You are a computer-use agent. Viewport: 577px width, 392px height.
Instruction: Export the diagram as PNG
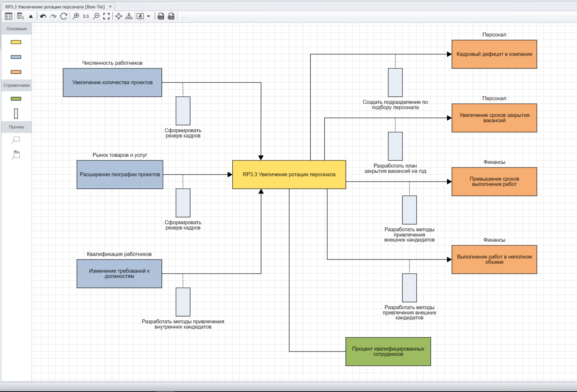(x=171, y=16)
